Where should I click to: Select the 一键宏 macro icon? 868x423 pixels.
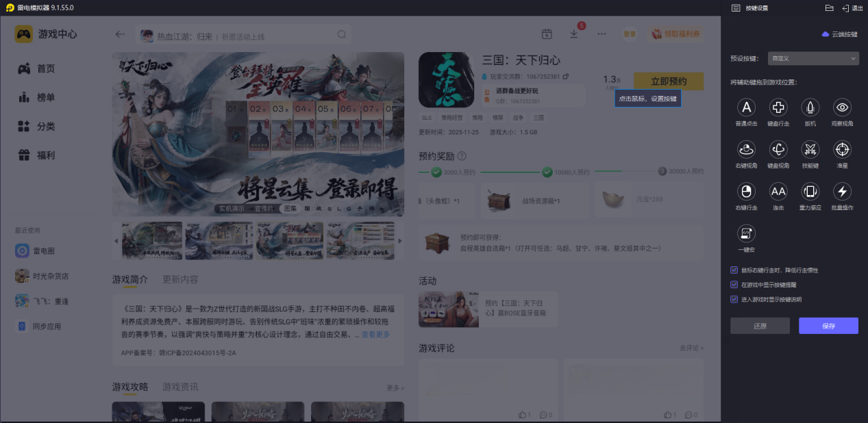coord(746,233)
